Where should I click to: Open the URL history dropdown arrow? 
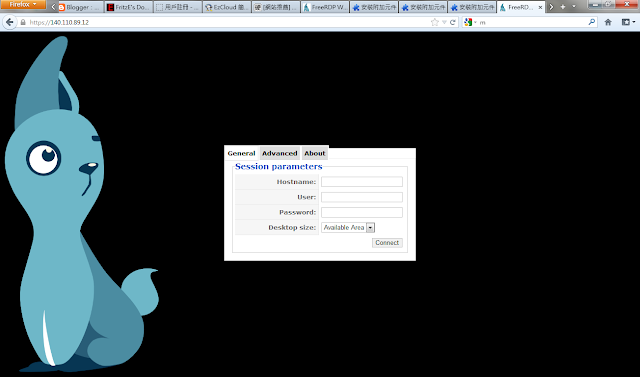coord(444,22)
